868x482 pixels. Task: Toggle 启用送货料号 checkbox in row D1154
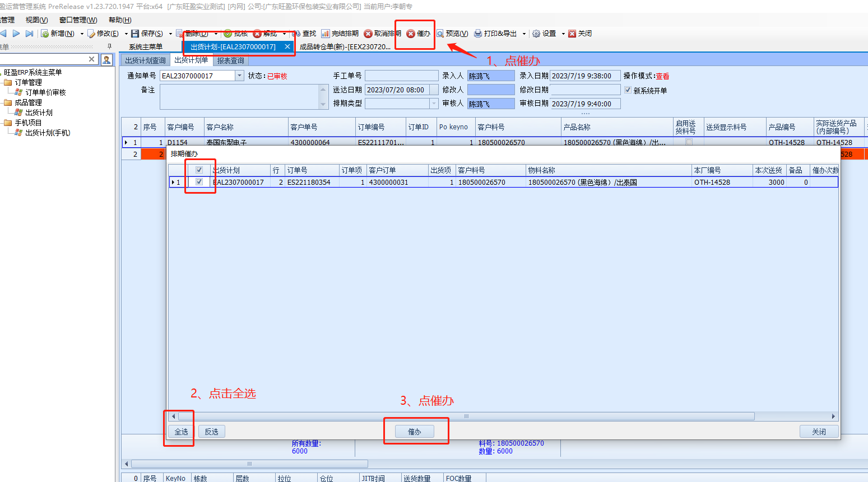click(x=689, y=142)
